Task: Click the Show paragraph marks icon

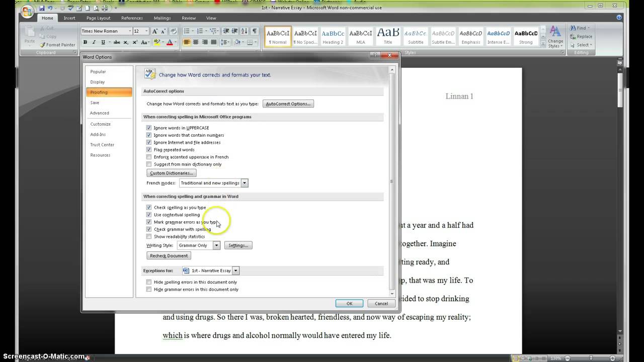Action: 255,31
